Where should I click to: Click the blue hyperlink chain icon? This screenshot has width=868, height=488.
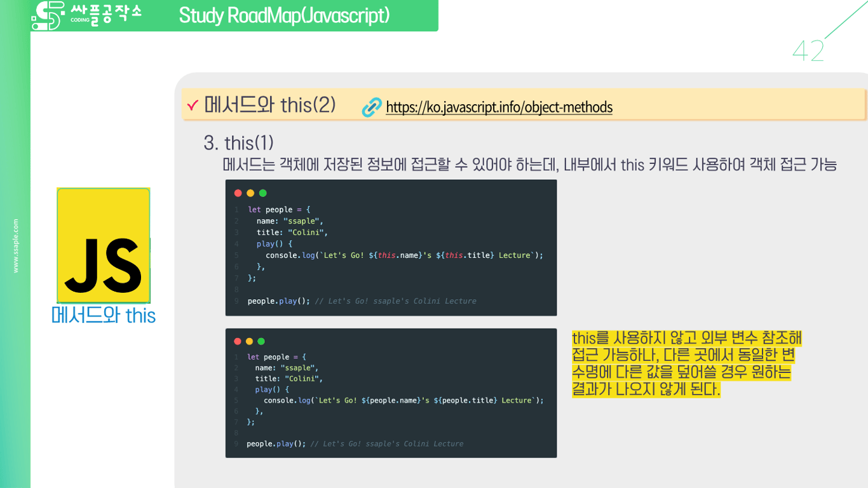click(x=370, y=108)
